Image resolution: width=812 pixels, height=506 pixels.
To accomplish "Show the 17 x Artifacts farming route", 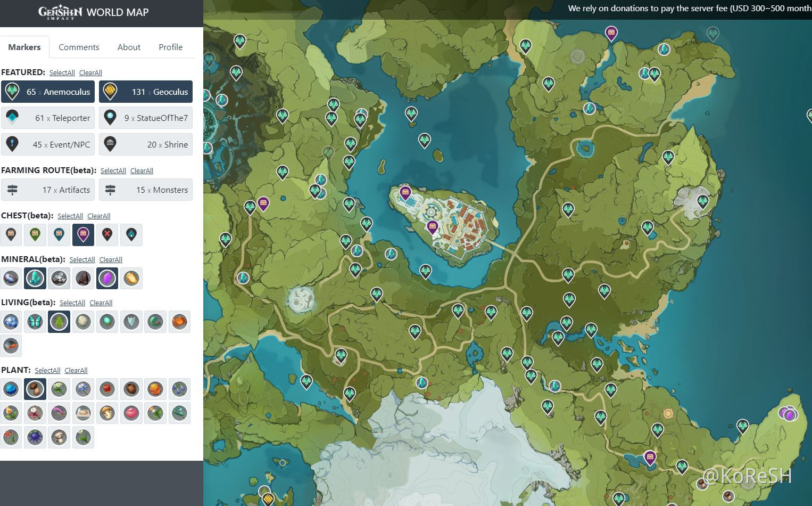I will coord(48,190).
